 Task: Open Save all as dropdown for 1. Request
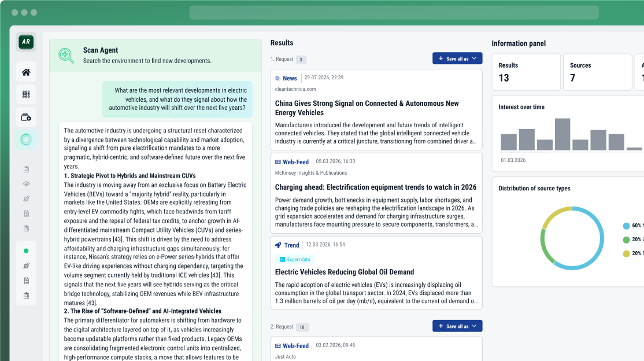pos(457,58)
